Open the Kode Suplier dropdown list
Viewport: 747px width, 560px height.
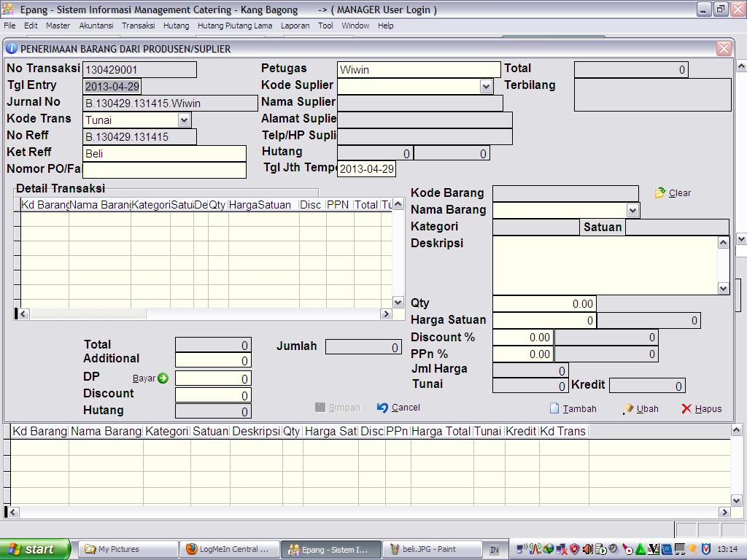coord(487,87)
